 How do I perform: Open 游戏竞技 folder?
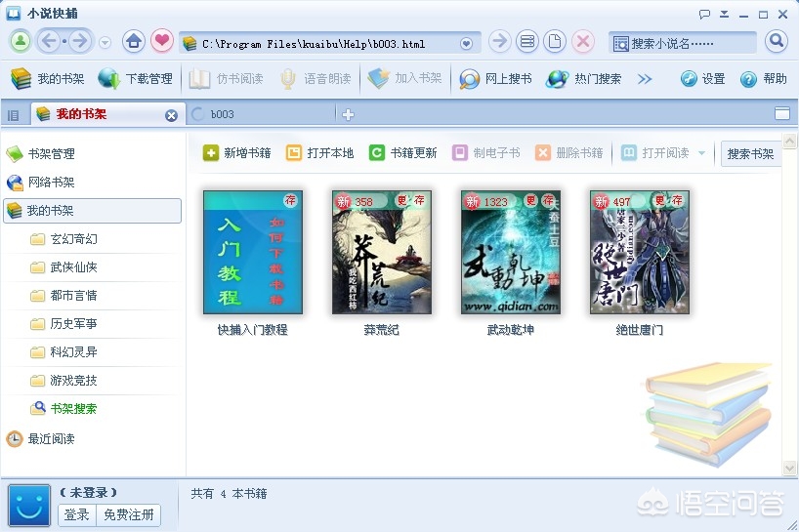coord(64,381)
